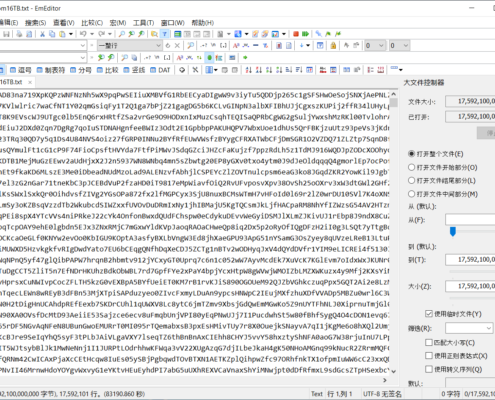Click the Undo arrow icon

click(x=83, y=34)
